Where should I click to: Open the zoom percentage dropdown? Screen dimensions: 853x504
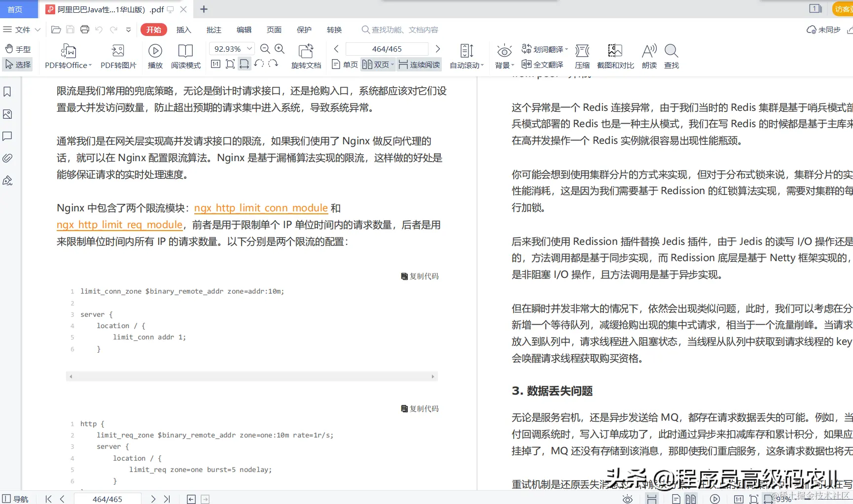pos(249,48)
